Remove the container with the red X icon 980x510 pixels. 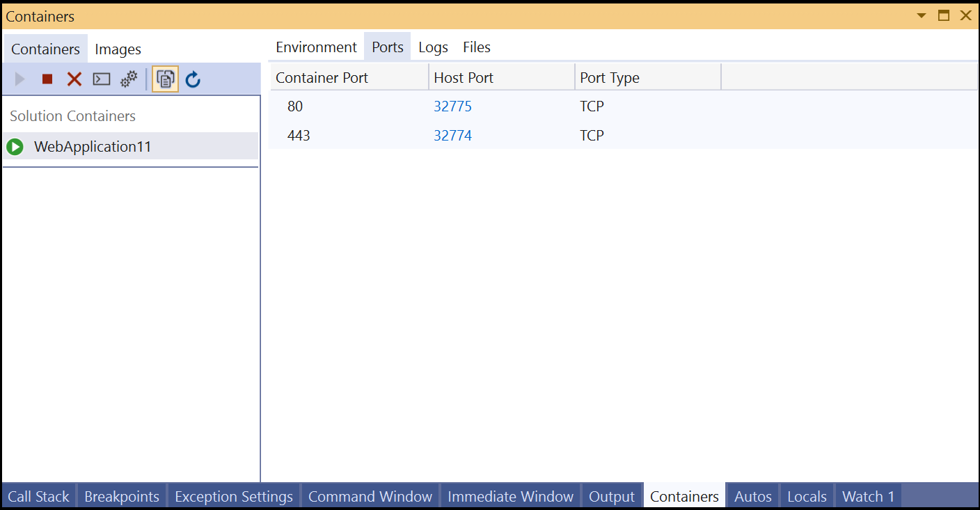[x=74, y=79]
